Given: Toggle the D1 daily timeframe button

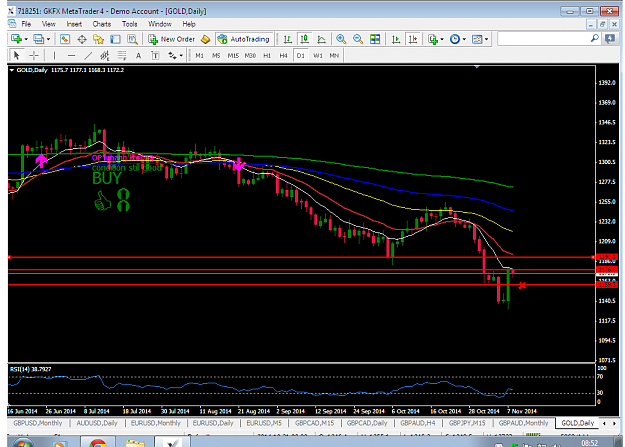Looking at the screenshot, I should click(x=301, y=55).
